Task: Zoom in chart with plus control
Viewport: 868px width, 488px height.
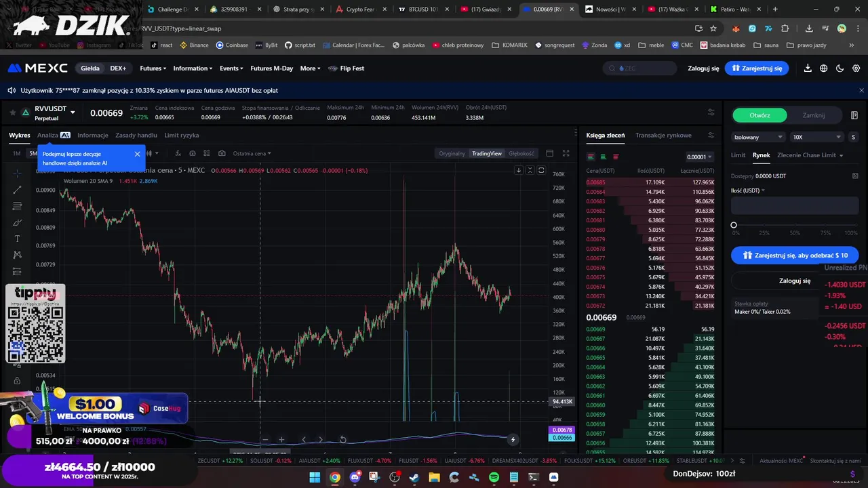Action: coord(281,439)
